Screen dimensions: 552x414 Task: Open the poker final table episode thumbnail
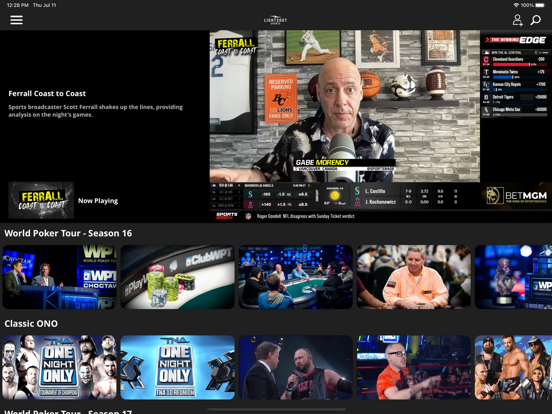(x=296, y=277)
